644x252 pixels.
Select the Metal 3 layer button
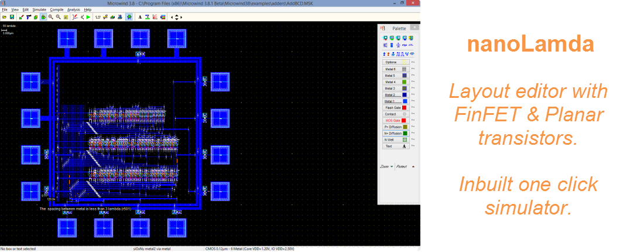click(x=396, y=88)
